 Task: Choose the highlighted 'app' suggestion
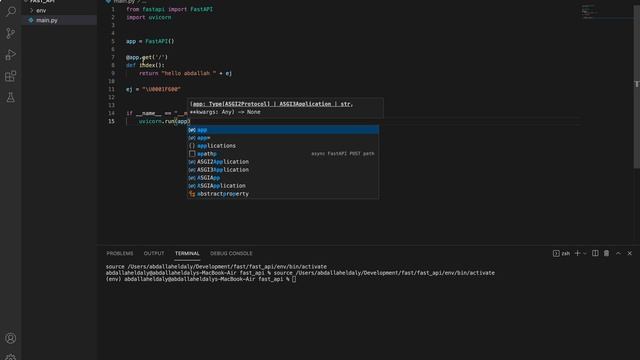[x=283, y=130]
